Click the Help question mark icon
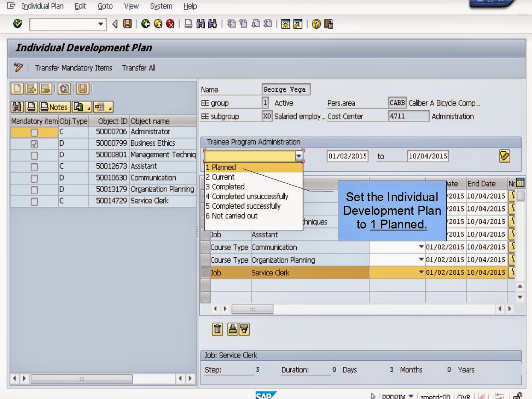Image resolution: width=532 pixels, height=399 pixels. coord(316,24)
